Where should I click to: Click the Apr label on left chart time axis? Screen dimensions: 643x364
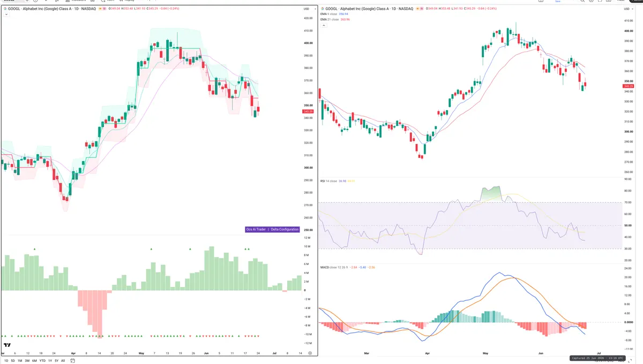[x=73, y=353]
